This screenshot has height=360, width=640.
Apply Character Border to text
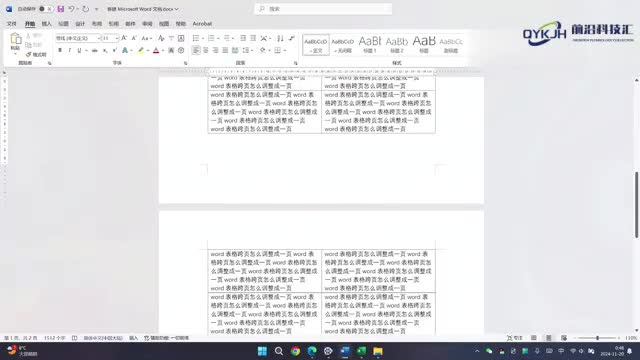(x=181, y=38)
